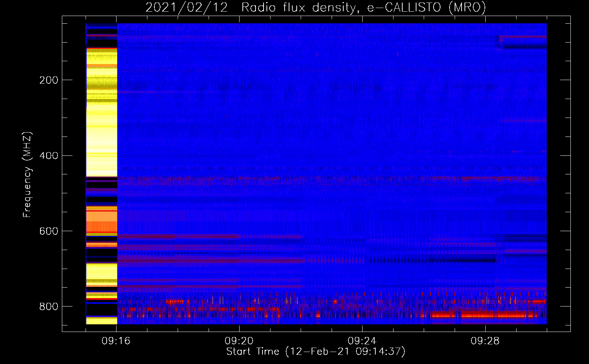Image resolution: width=589 pixels, height=364 pixels.
Task: Click the 600 frequency tick label
Action: point(48,231)
